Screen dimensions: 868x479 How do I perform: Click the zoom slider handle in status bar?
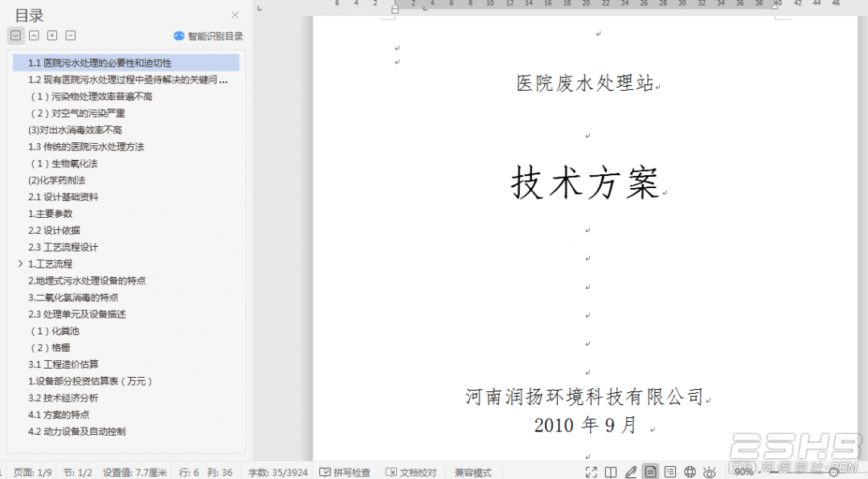(x=833, y=473)
